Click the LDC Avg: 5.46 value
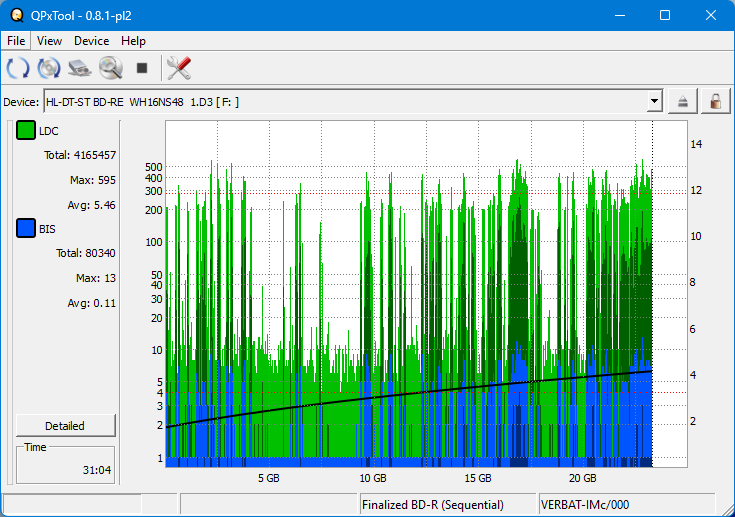735x517 pixels. (x=91, y=205)
